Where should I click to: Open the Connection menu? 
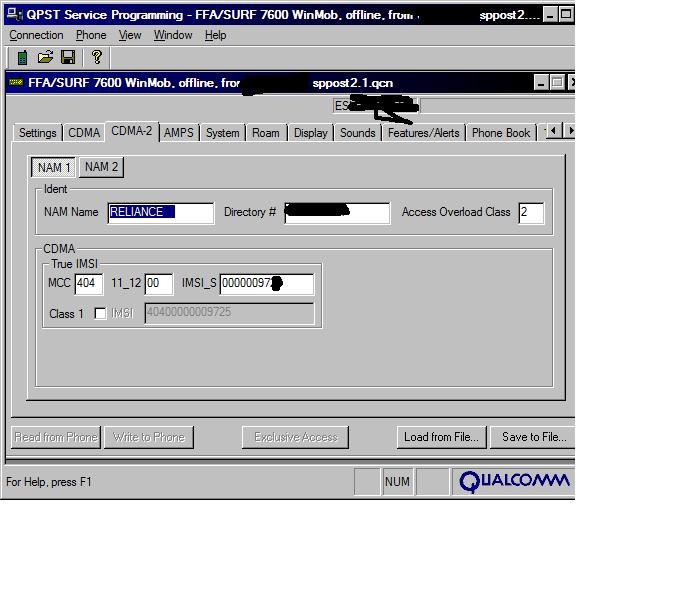point(36,35)
